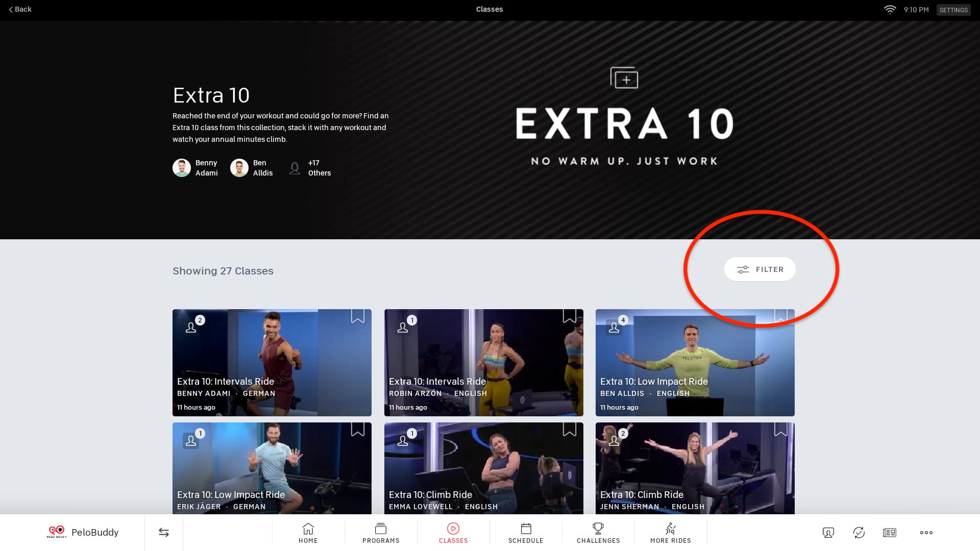The height and width of the screenshot is (551, 980).
Task: View friends icon on Erik Jäger's ride
Action: tap(191, 441)
